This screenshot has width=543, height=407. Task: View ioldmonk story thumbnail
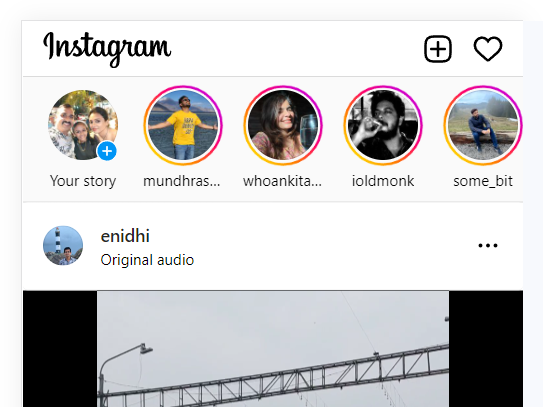[383, 125]
